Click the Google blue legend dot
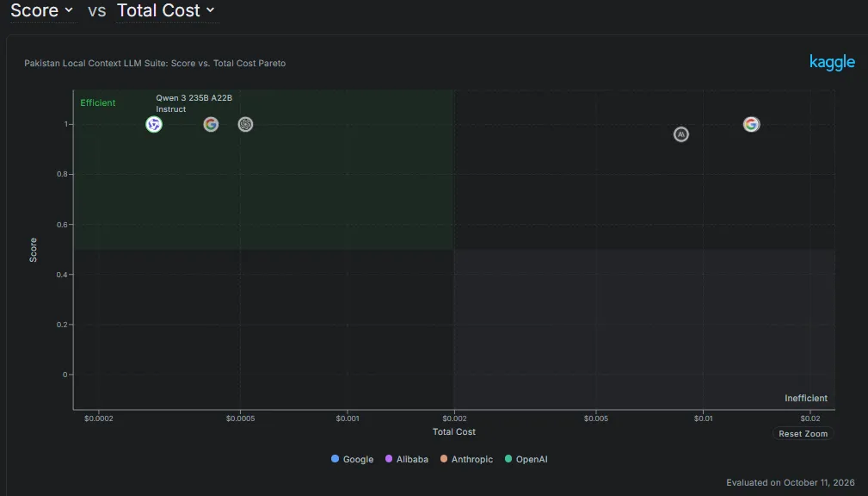Screen dimensions: 868x496 pos(335,459)
